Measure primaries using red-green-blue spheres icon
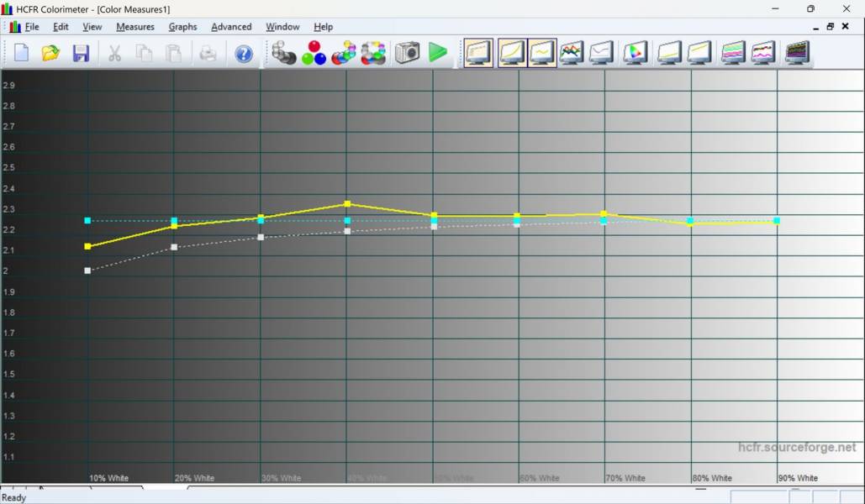 tap(314, 53)
